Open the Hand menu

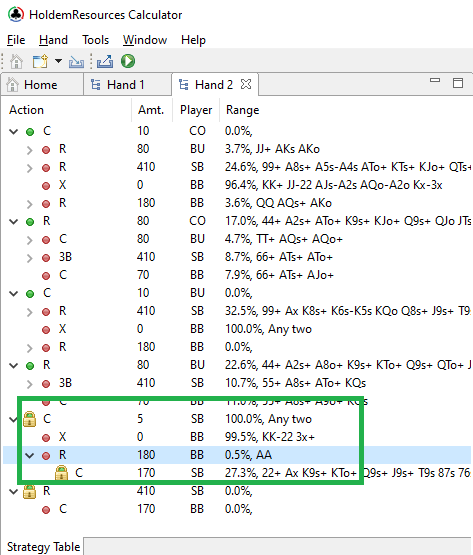53,40
